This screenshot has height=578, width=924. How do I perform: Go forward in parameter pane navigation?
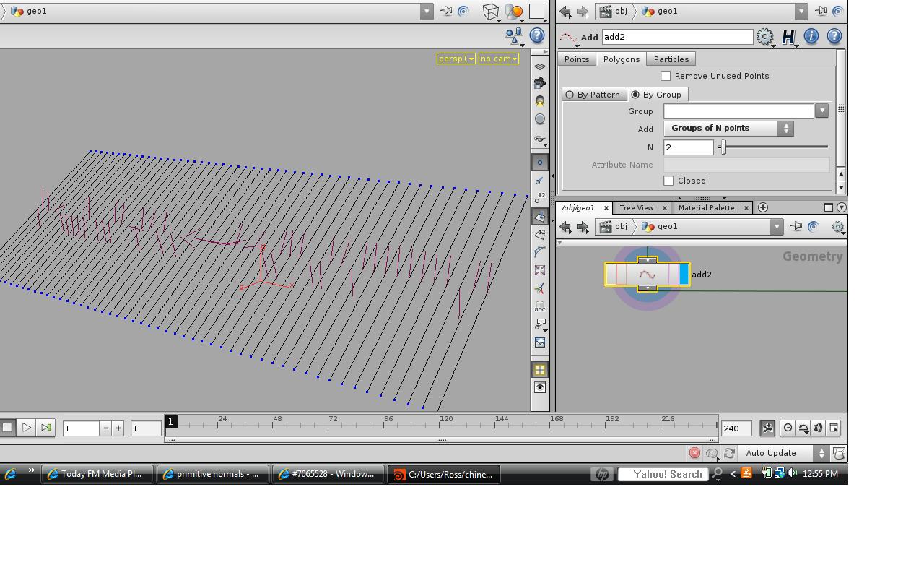tap(583, 11)
